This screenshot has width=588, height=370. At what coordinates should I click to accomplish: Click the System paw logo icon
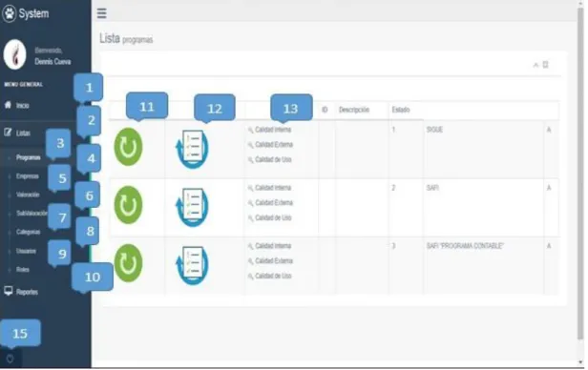click(x=9, y=14)
